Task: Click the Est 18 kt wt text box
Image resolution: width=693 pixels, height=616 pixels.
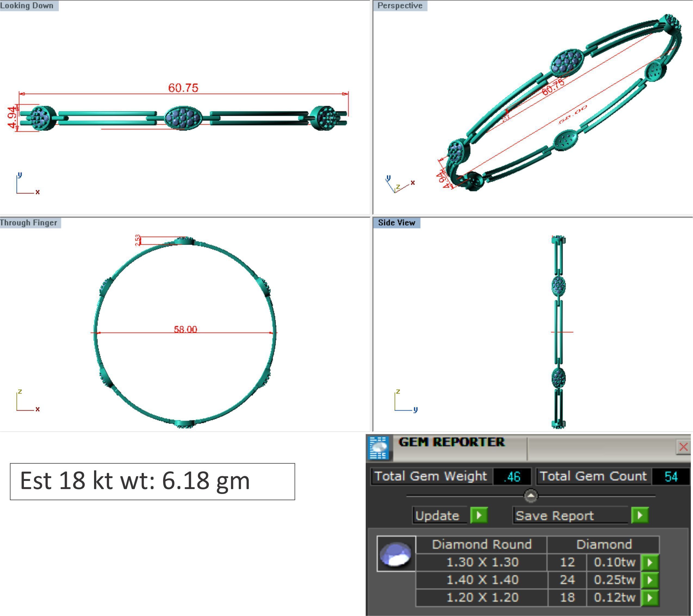Action: pyautogui.click(x=152, y=481)
